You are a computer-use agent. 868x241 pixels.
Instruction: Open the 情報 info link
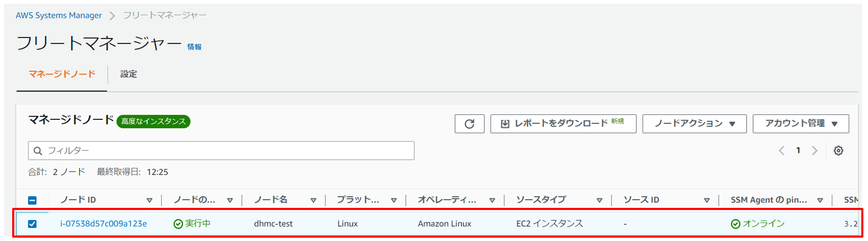(x=194, y=47)
